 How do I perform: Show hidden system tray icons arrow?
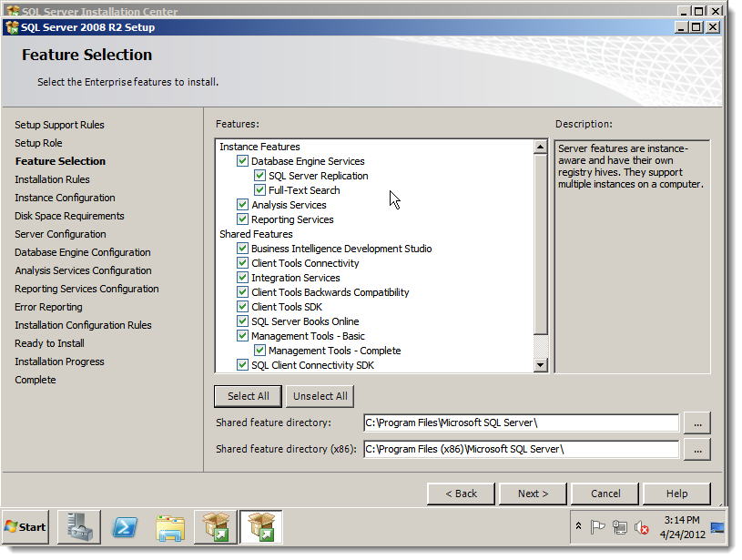tap(578, 526)
